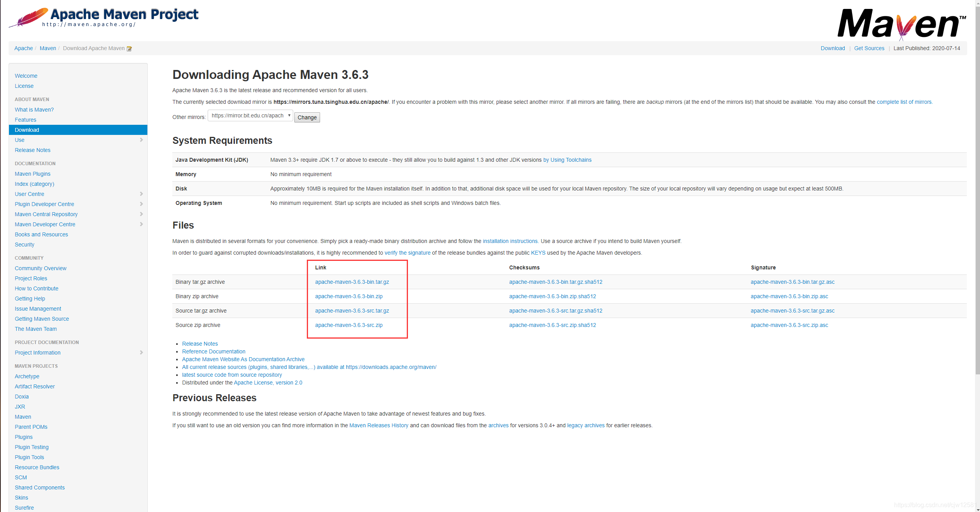Open the Maven breadcrumb link
Screen dimensions: 980x512
pos(48,48)
